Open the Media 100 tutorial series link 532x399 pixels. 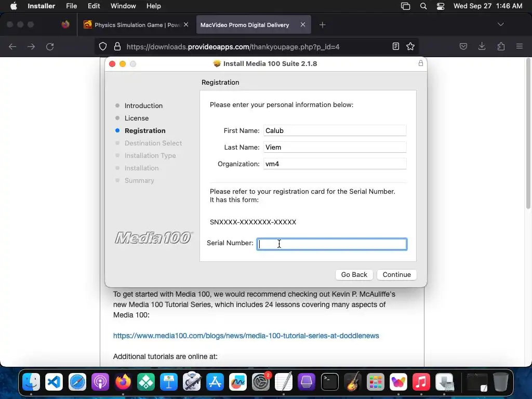coord(246,336)
